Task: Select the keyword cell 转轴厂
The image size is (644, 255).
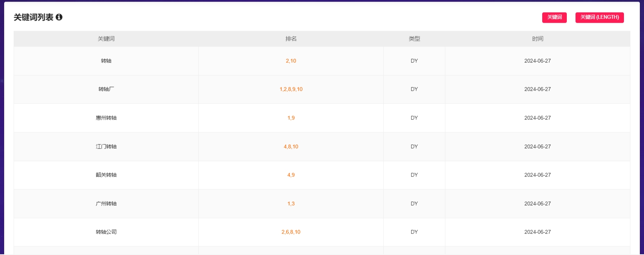Action: click(x=106, y=90)
